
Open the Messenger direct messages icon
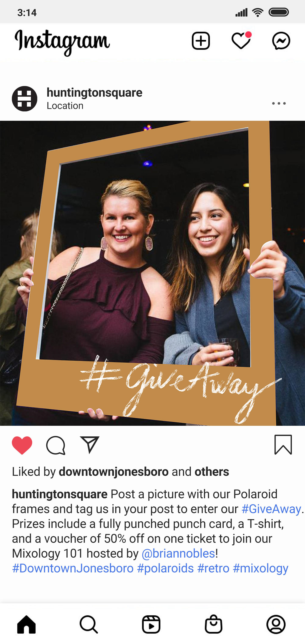281,41
